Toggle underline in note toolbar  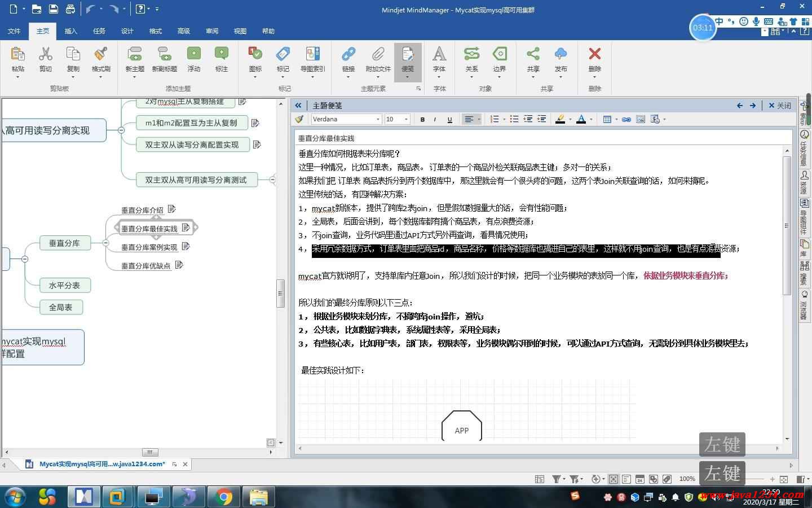tap(449, 119)
